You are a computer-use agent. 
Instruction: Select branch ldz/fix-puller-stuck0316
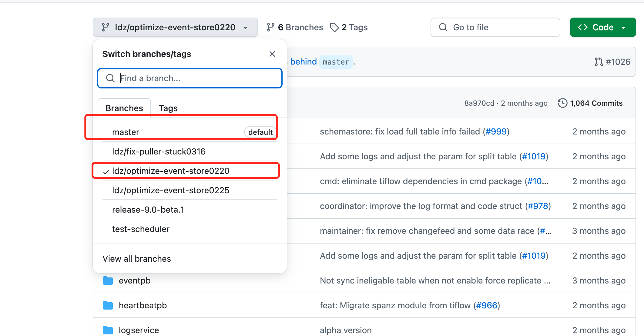click(x=190, y=151)
